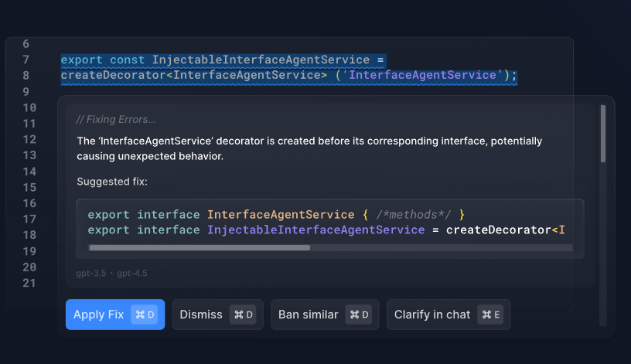
Task: Click the ⌘D shortcut badge on Dismiss
Action: coord(243,315)
